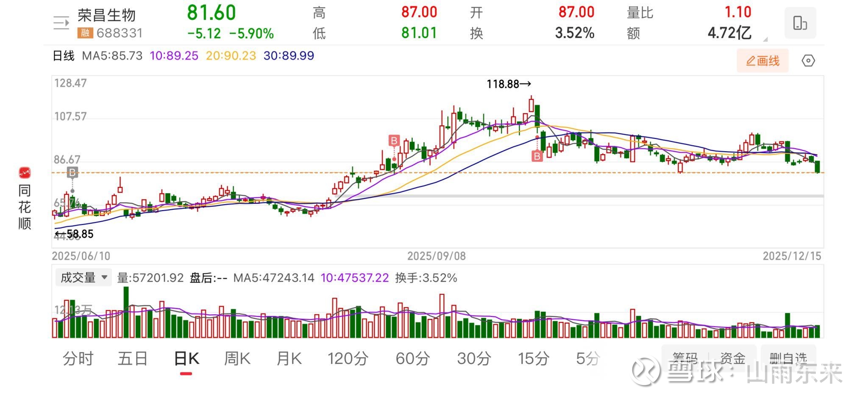Open the 筹码 chips view
This screenshot has height=399, width=868.
pos(685,359)
